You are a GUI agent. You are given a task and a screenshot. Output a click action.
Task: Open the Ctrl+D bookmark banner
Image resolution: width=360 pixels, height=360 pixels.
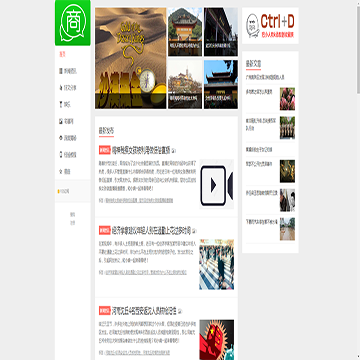point(270,26)
